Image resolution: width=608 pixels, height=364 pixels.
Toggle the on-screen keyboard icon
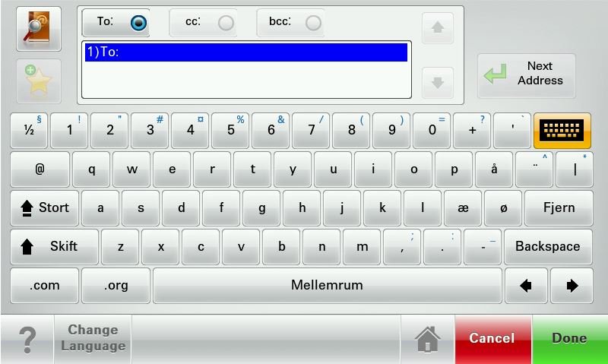[x=562, y=131]
